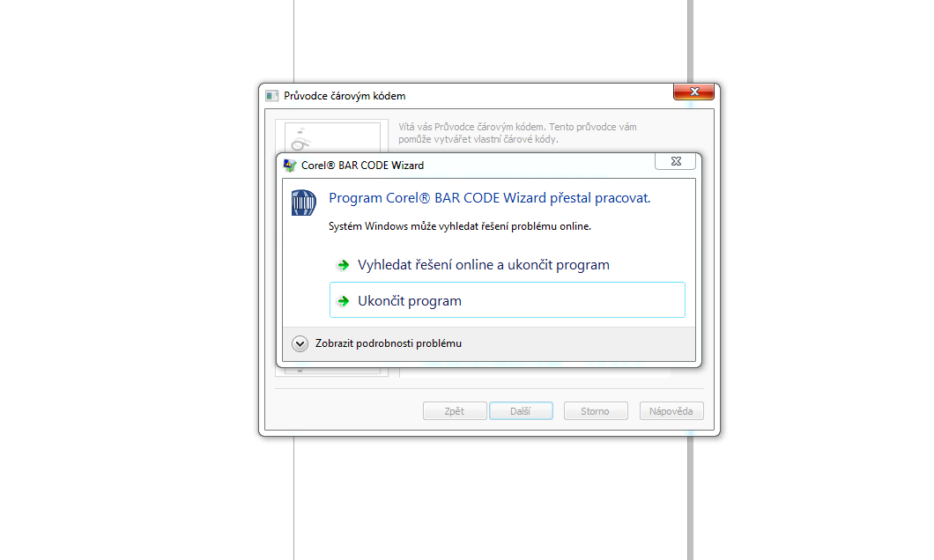
Task: Continue with the Další button
Action: (521, 411)
